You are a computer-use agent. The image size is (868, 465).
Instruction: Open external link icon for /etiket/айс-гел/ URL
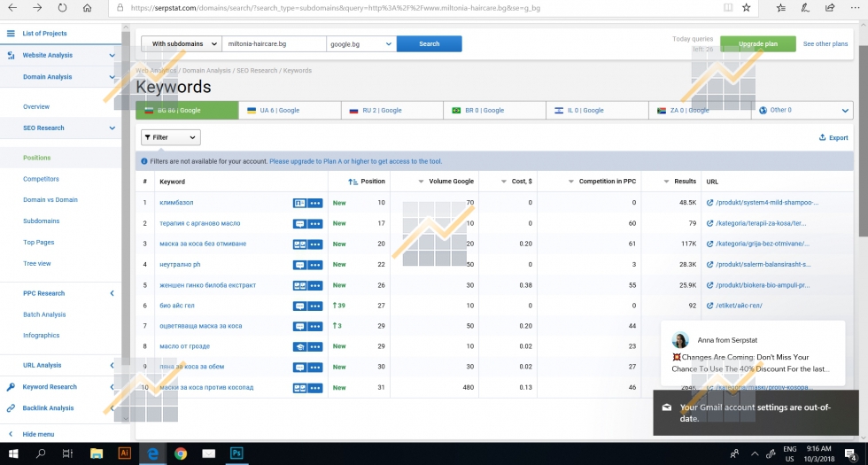709,306
